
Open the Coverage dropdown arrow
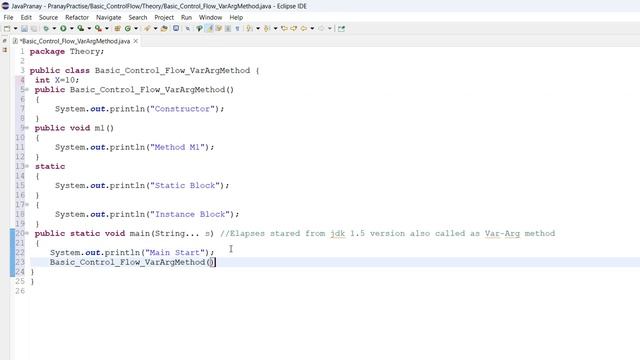pos(89,29)
